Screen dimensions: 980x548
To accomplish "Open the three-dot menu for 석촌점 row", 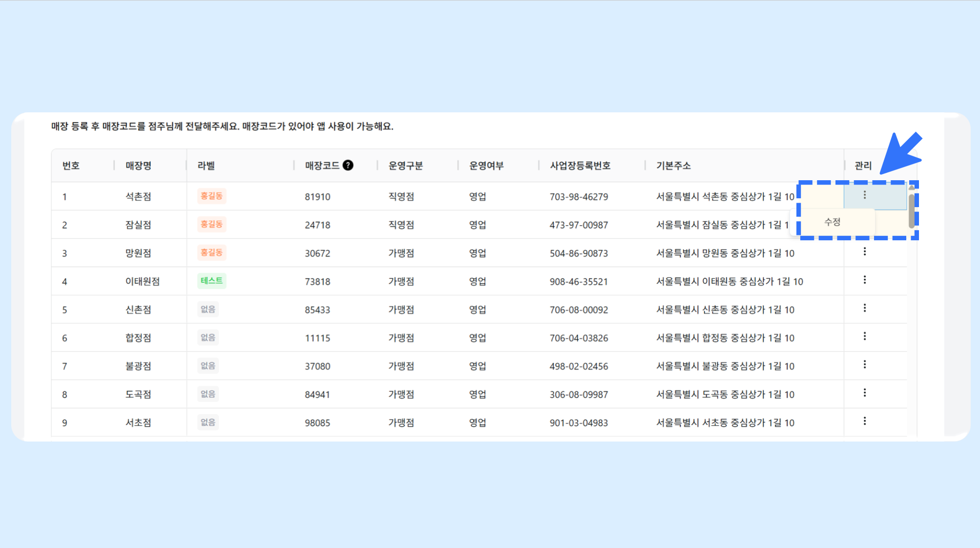I will (864, 195).
